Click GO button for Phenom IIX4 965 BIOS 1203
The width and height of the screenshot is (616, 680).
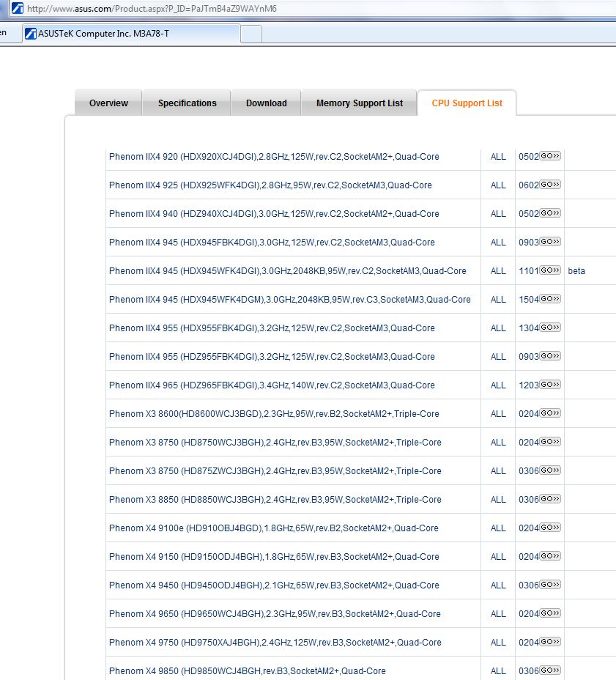(550, 385)
